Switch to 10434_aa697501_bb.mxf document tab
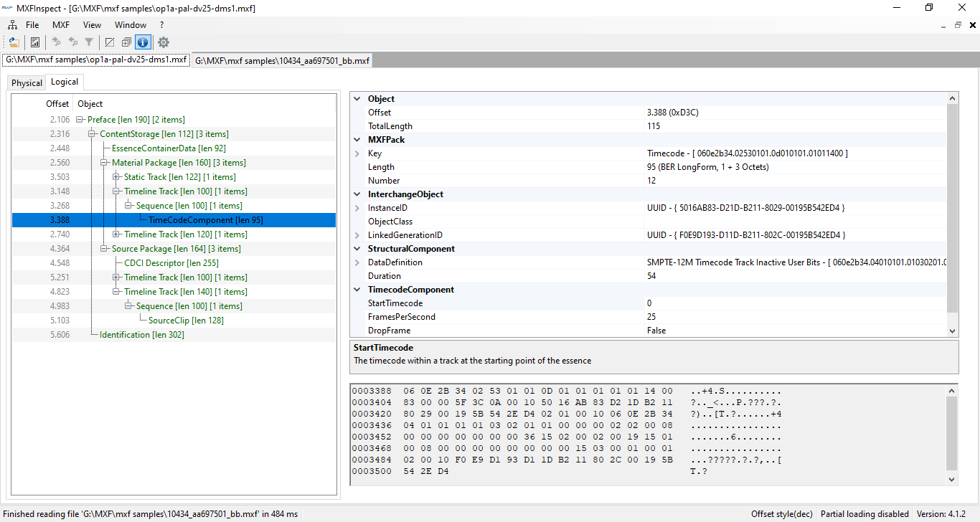 point(282,61)
